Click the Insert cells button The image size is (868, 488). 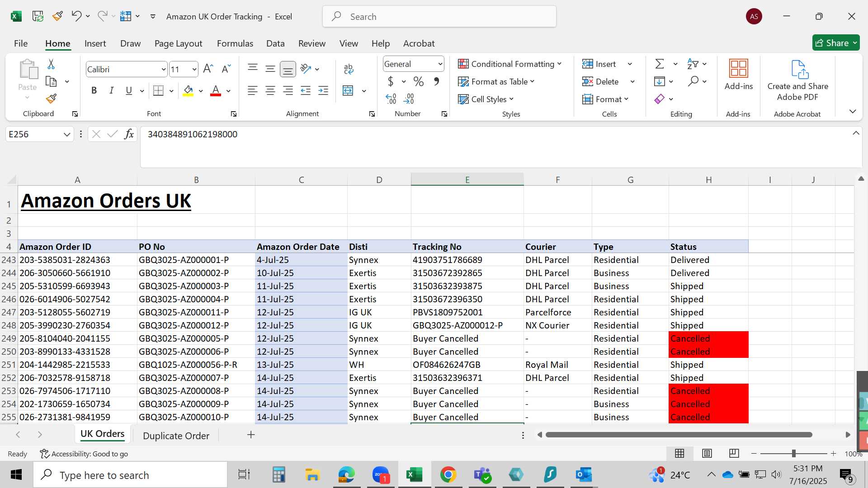pos(599,64)
